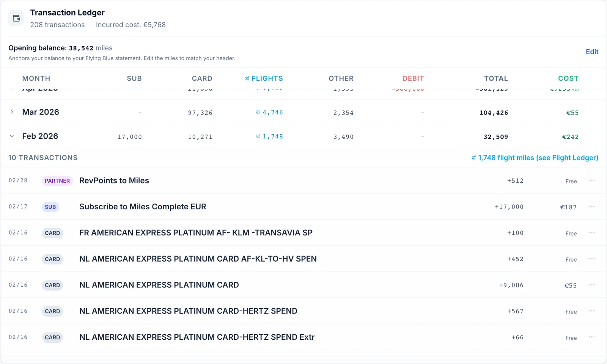607x364 pixels.
Task: Click Mar 2026 total 104,426
Action: tap(494, 113)
